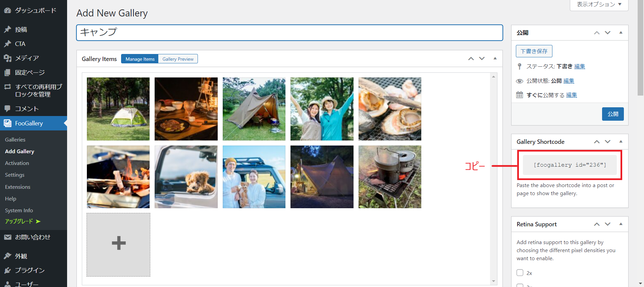Click the envelope Contact icon
The height and width of the screenshot is (287, 644).
tap(7, 237)
